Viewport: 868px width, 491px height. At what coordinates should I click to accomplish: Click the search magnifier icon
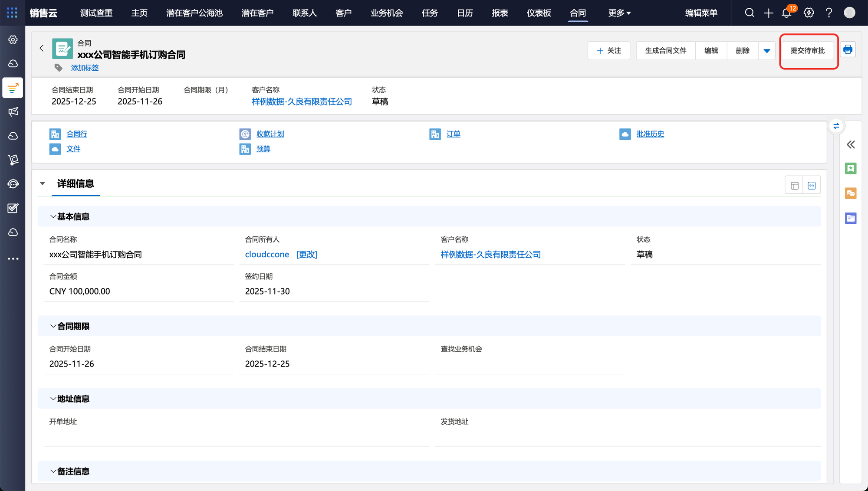750,13
